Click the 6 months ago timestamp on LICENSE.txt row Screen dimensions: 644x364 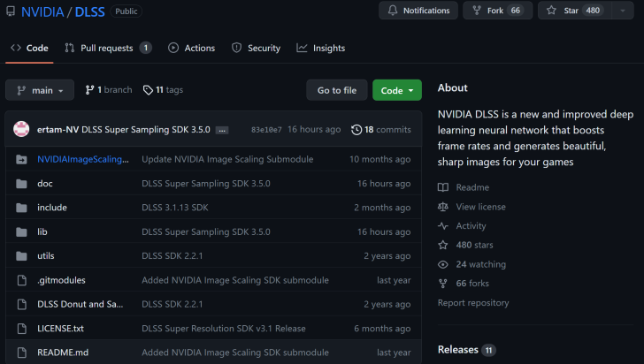[x=382, y=329]
